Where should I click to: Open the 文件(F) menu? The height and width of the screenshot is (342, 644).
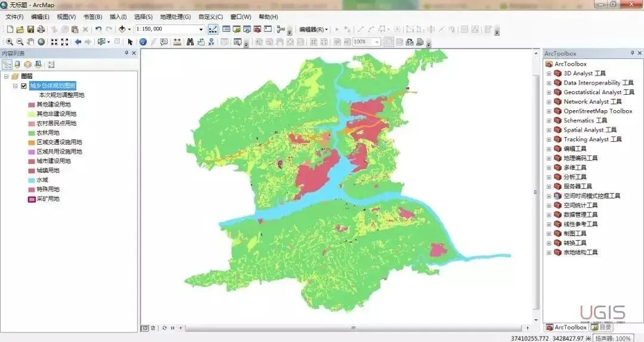[14, 17]
